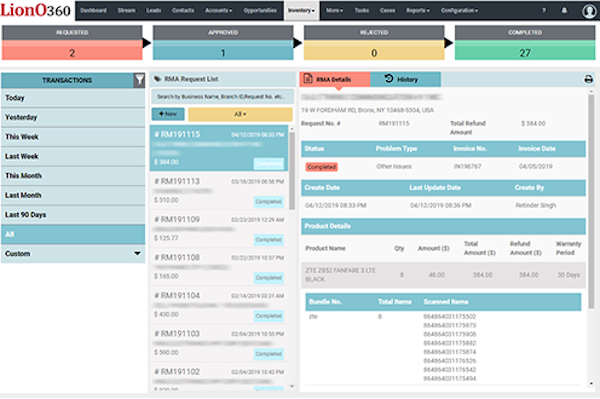
Task: Filter transactions by Last Month
Action: pyautogui.click(x=73, y=195)
